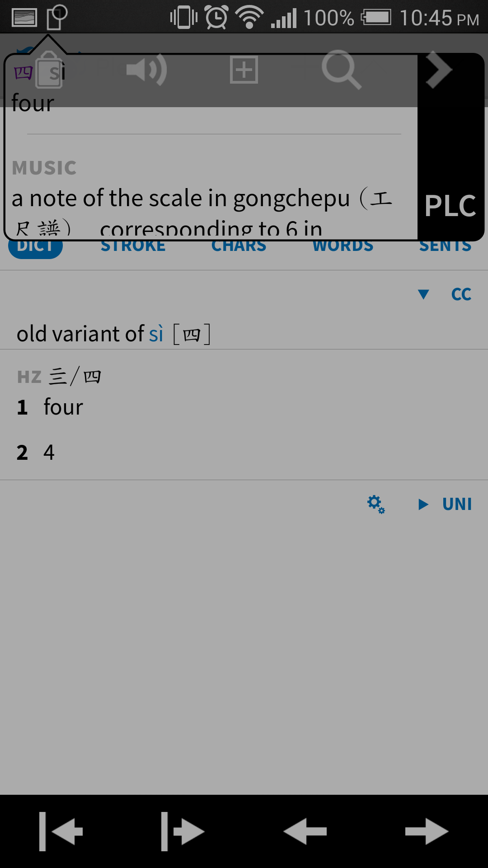This screenshot has width=488, height=868.
Task: Tap the right chevron arrow in popup
Action: point(438,70)
